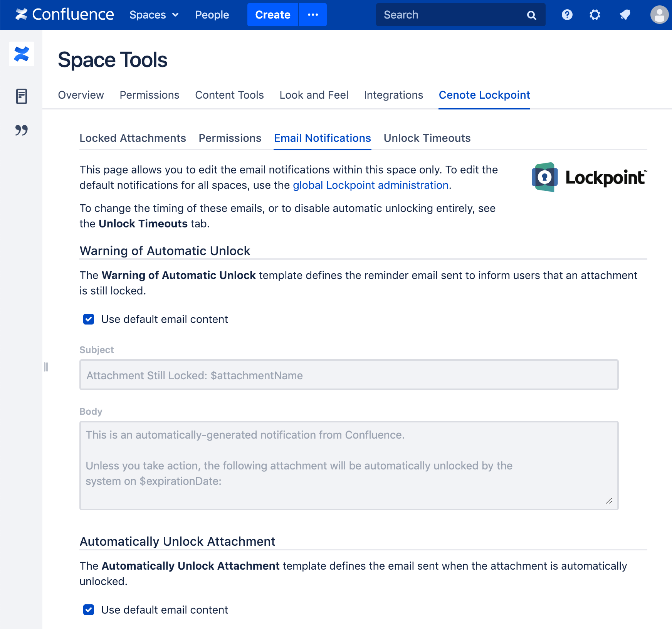
Task: Select the Email Notifications subtab
Action: tap(323, 138)
